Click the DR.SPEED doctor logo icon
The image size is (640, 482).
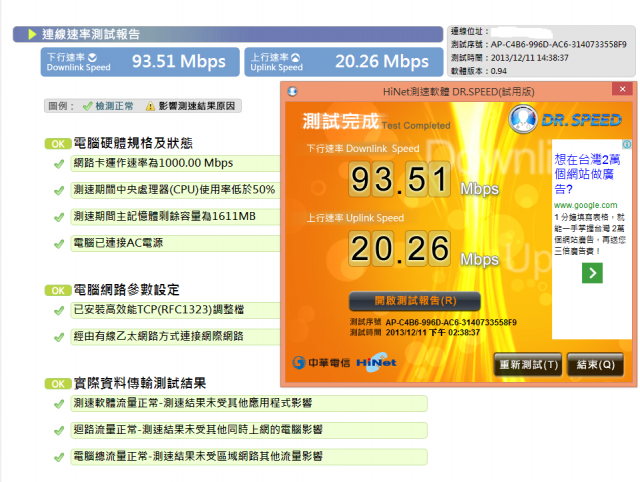523,119
